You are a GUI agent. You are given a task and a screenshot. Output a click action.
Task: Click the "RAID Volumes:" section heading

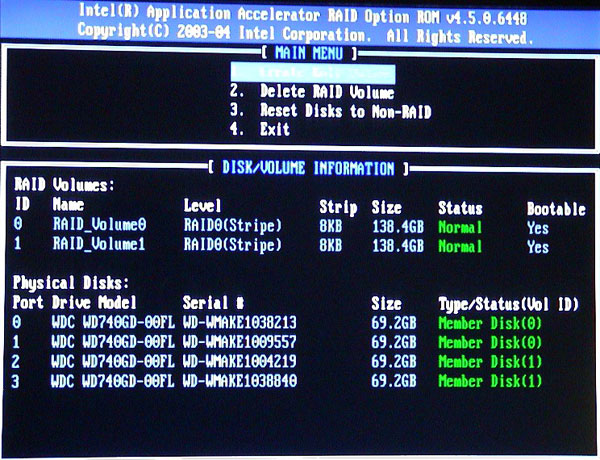click(x=64, y=185)
